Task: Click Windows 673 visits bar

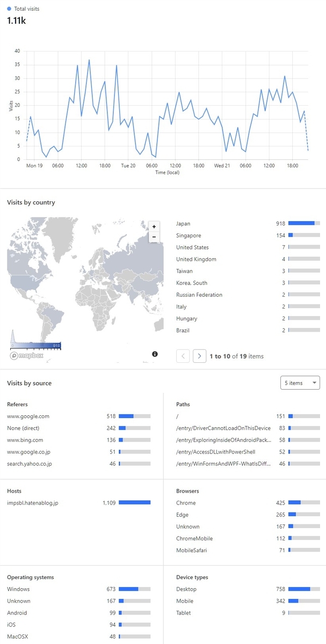Action: 135,589
